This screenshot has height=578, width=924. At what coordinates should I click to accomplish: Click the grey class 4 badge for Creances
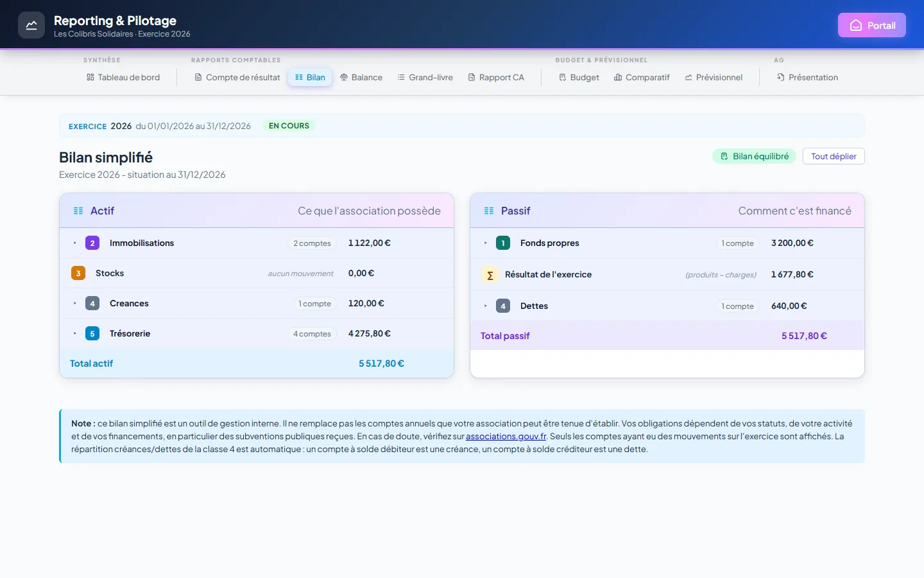tap(92, 304)
